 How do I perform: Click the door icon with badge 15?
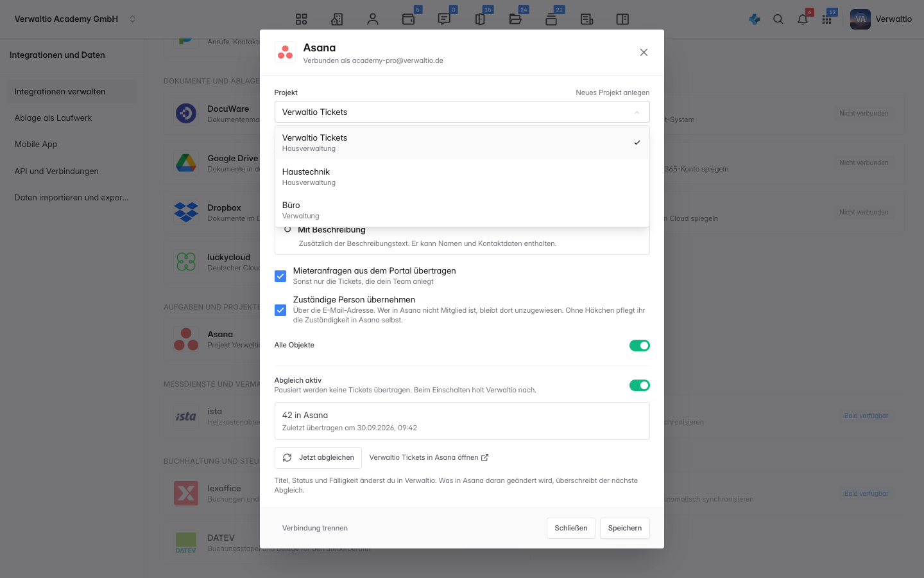(x=480, y=19)
